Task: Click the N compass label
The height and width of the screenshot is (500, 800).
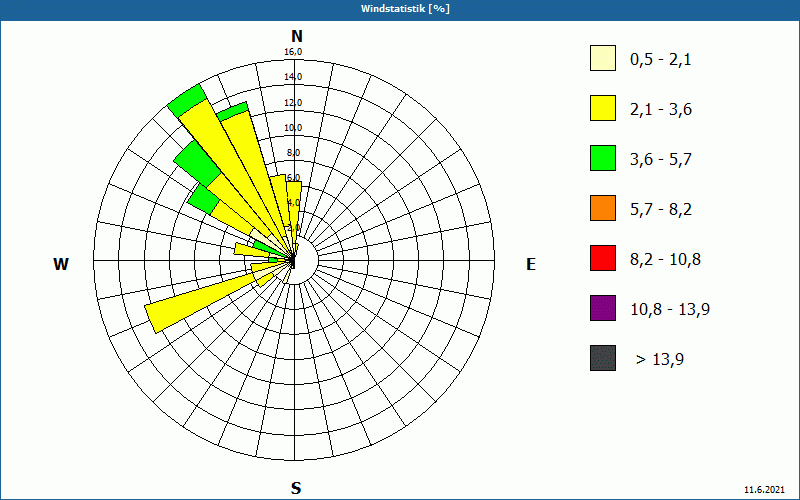Action: [296, 36]
